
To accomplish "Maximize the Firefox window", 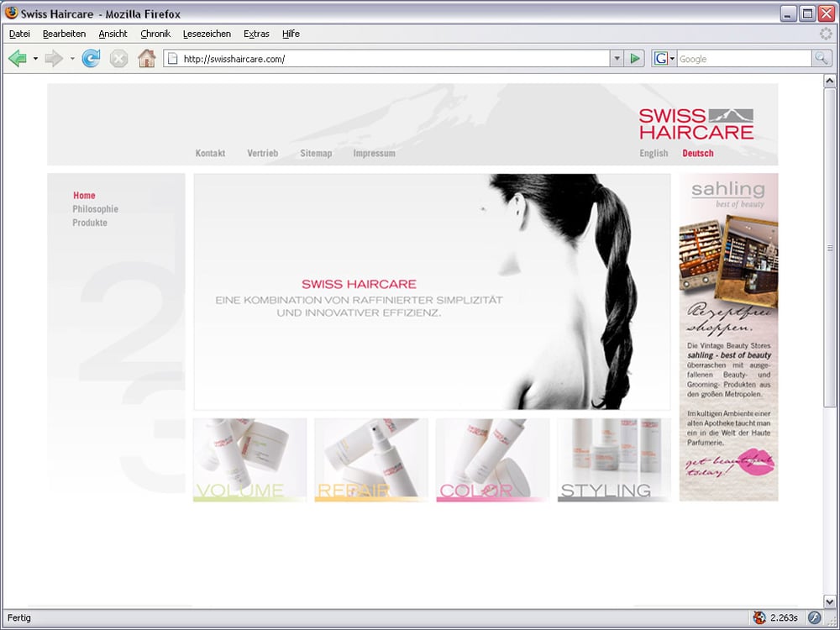I will coord(806,13).
